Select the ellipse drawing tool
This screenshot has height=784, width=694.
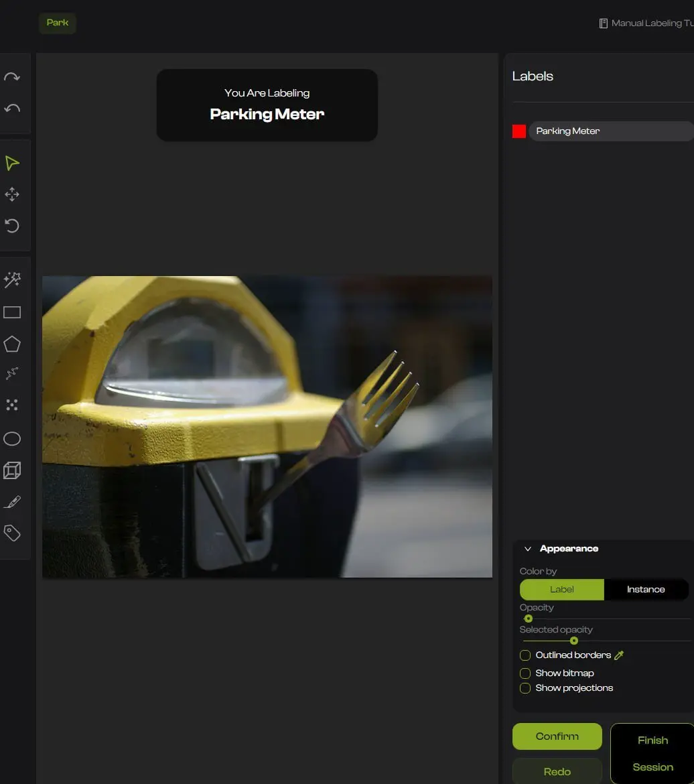(12, 438)
